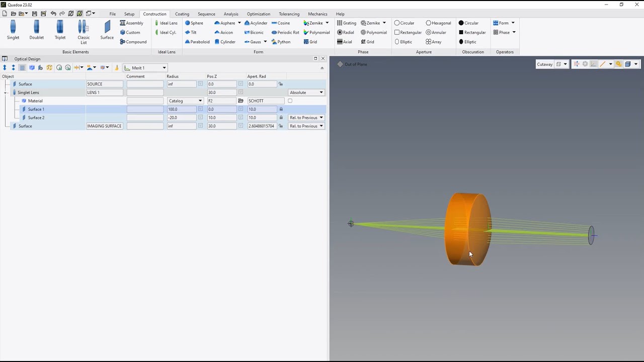
Task: Toggle the Material row checkbox
Action: 290,101
